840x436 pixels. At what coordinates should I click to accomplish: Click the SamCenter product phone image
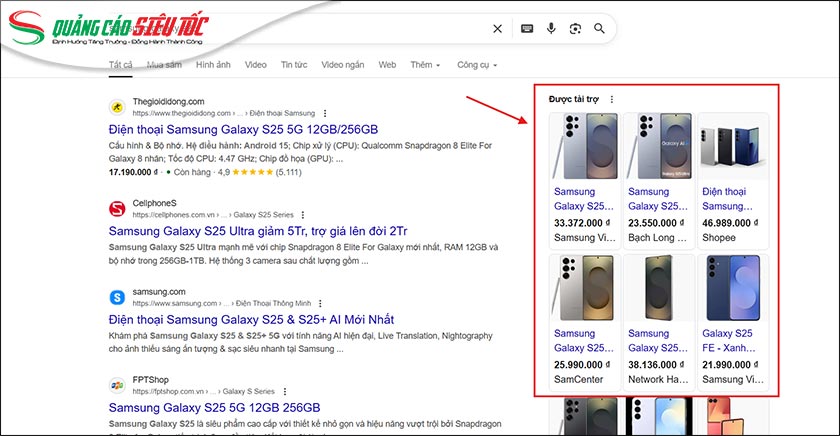coord(585,288)
